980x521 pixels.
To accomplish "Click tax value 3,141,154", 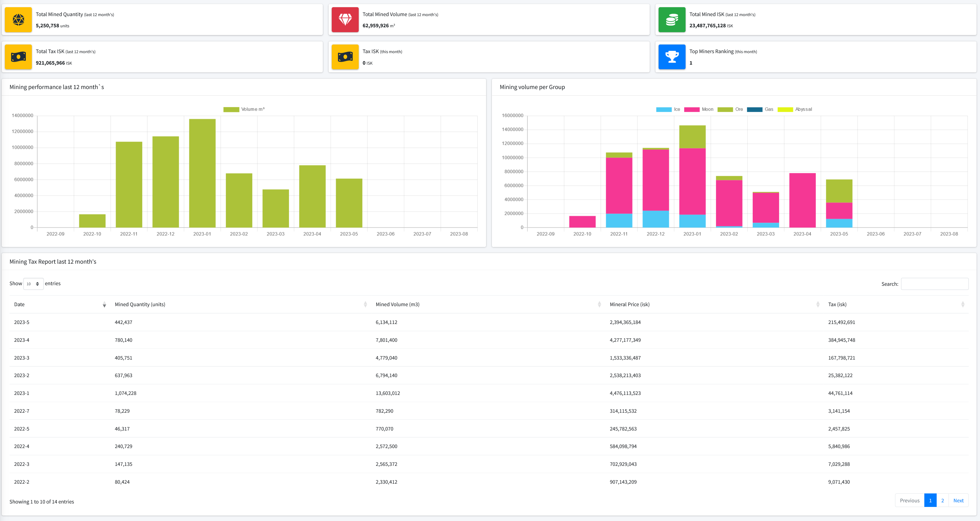I will click(839, 411).
